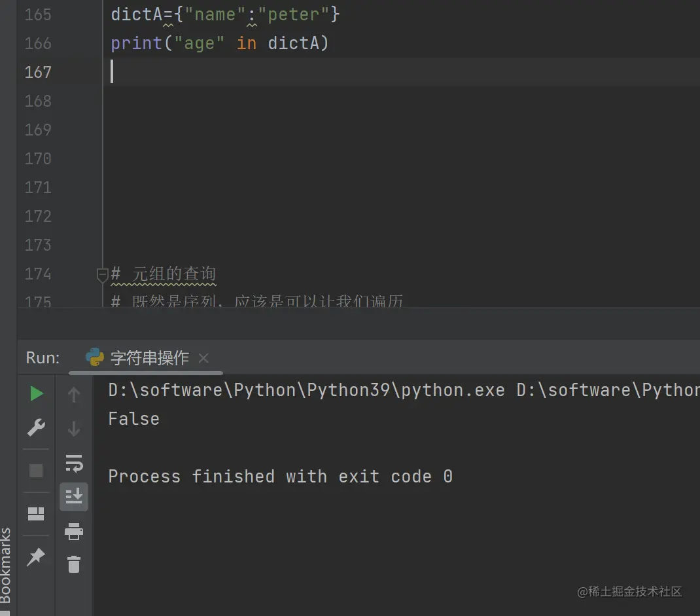Click the Run: panel label

43,358
